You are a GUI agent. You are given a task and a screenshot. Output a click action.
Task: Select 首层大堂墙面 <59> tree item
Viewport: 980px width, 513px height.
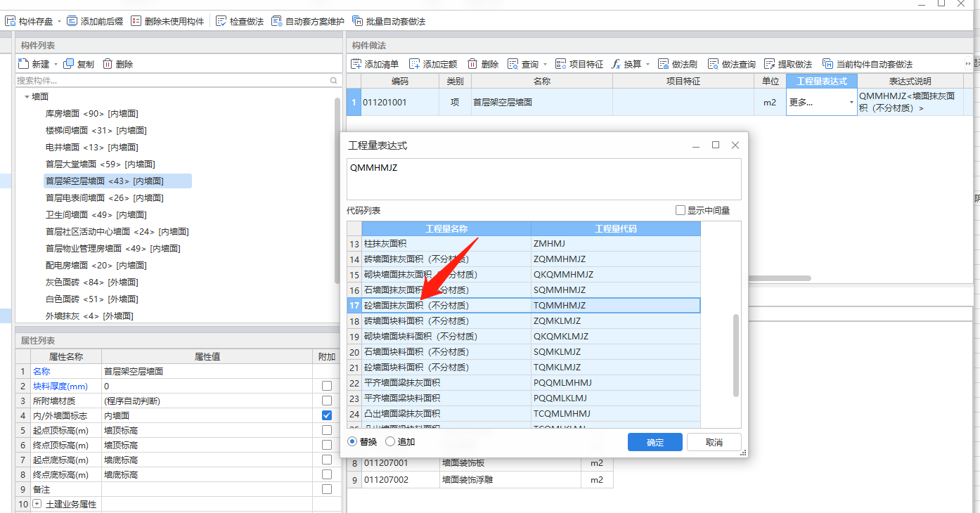pos(100,164)
